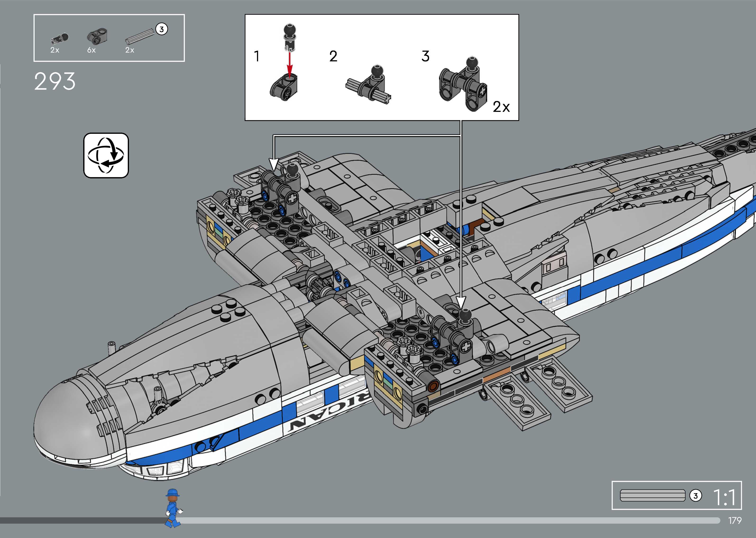Click the axle part labeled 2x
The height and width of the screenshot is (538, 756).
(140, 37)
